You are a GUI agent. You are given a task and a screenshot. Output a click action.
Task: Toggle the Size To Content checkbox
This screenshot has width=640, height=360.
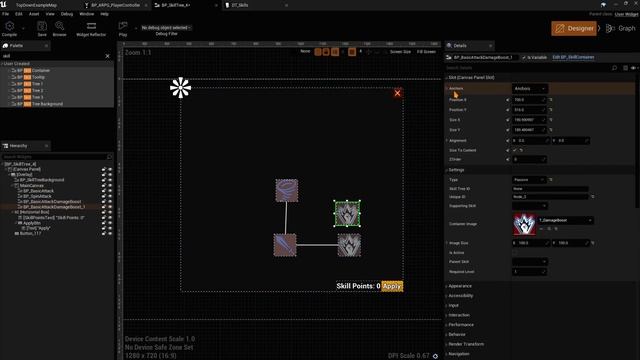pyautogui.click(x=515, y=150)
